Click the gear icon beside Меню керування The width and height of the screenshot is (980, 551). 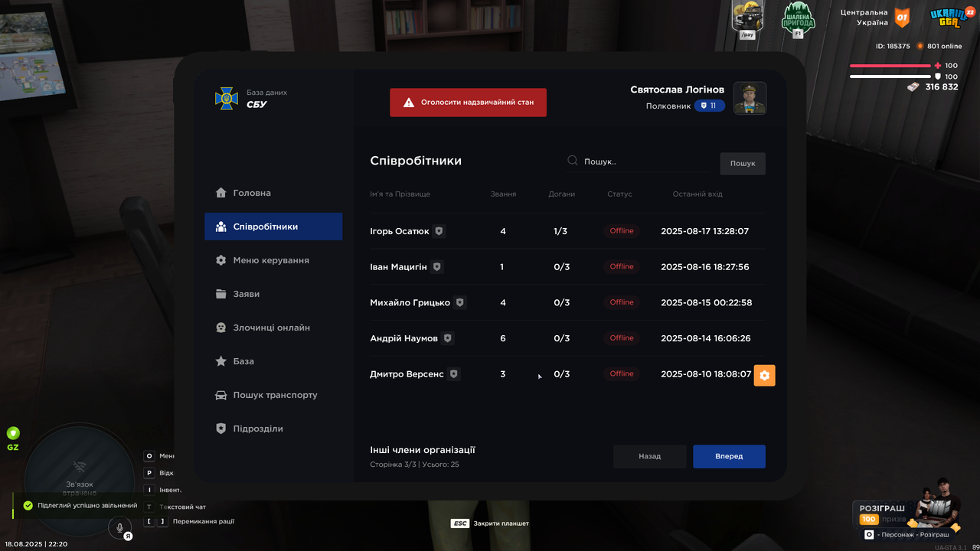pos(221,260)
